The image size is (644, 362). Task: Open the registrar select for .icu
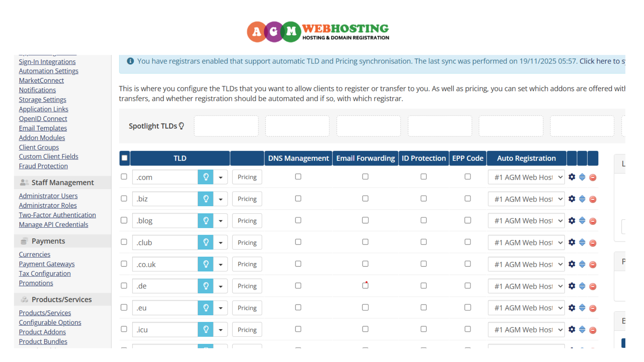click(x=526, y=330)
